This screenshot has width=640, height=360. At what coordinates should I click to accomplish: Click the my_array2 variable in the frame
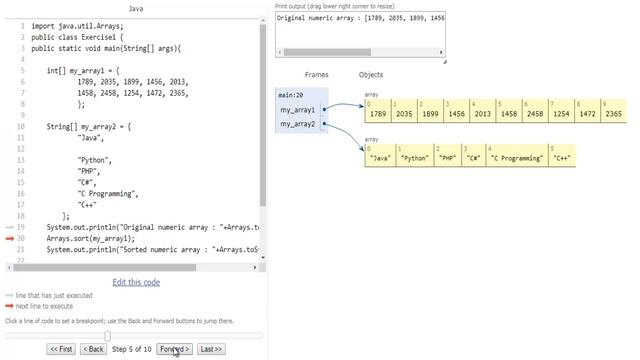(298, 124)
